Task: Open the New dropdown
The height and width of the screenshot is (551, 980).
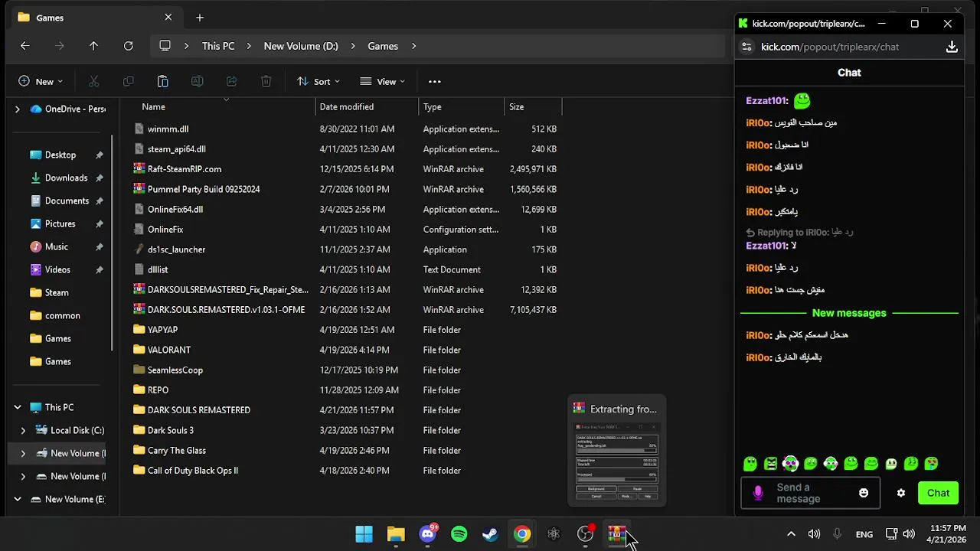Action: point(41,81)
